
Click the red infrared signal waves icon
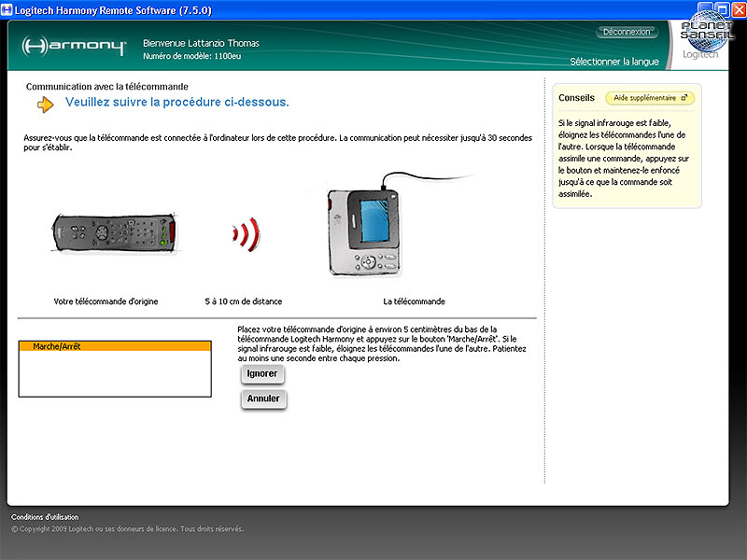point(247,234)
